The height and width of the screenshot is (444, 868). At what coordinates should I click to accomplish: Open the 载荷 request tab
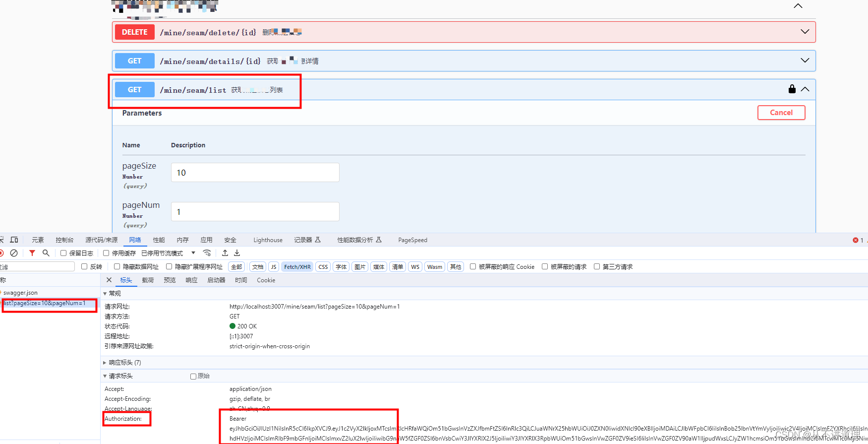(148, 280)
